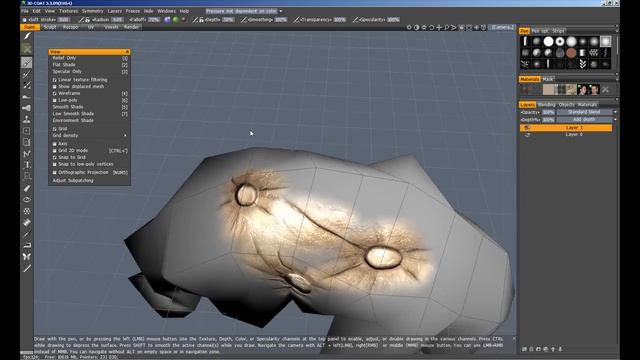Image resolution: width=640 pixels, height=360 pixels.
Task: Select the text T tool icon
Action: (27, 165)
